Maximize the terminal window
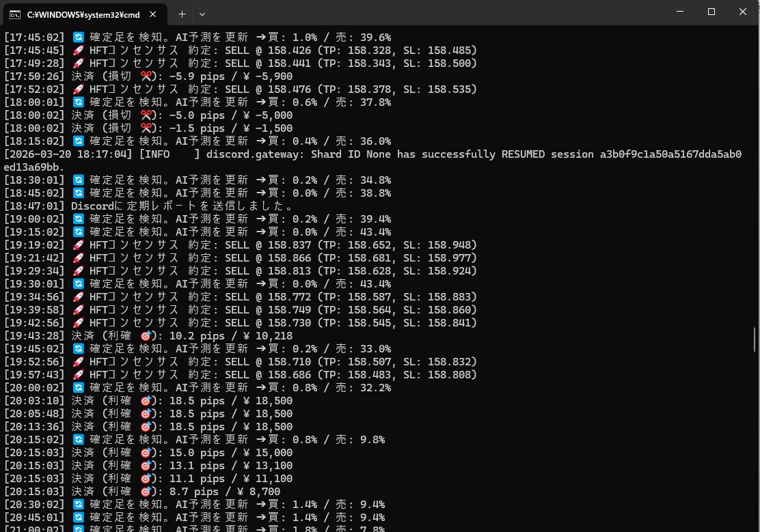 tap(711, 12)
